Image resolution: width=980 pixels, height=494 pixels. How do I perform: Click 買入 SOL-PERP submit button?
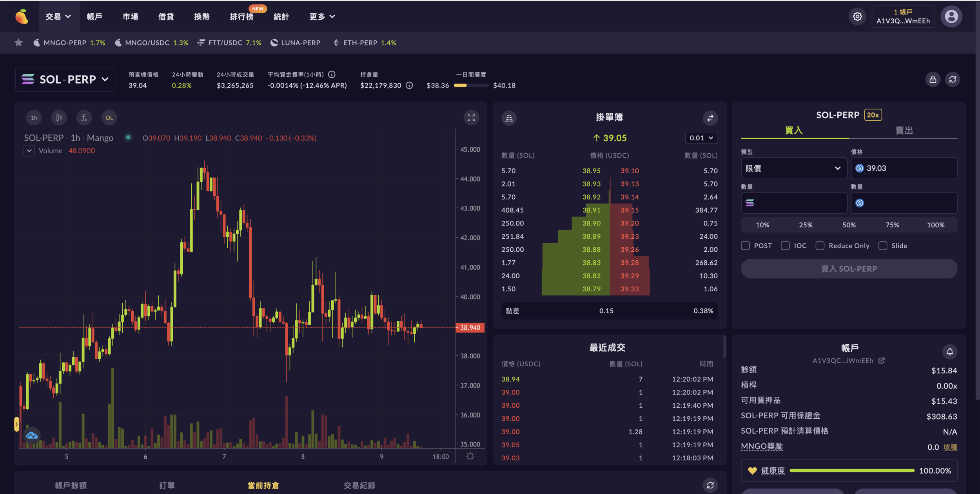pyautogui.click(x=849, y=269)
